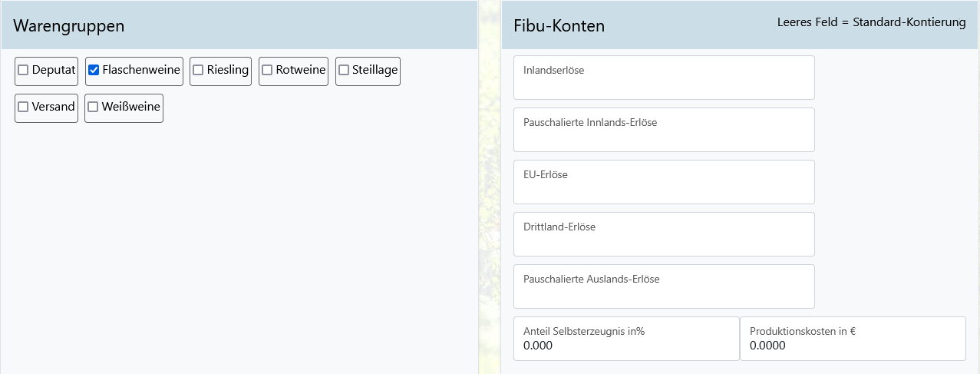The height and width of the screenshot is (374, 980).
Task: Enable the Riesling checkbox
Action: [198, 70]
